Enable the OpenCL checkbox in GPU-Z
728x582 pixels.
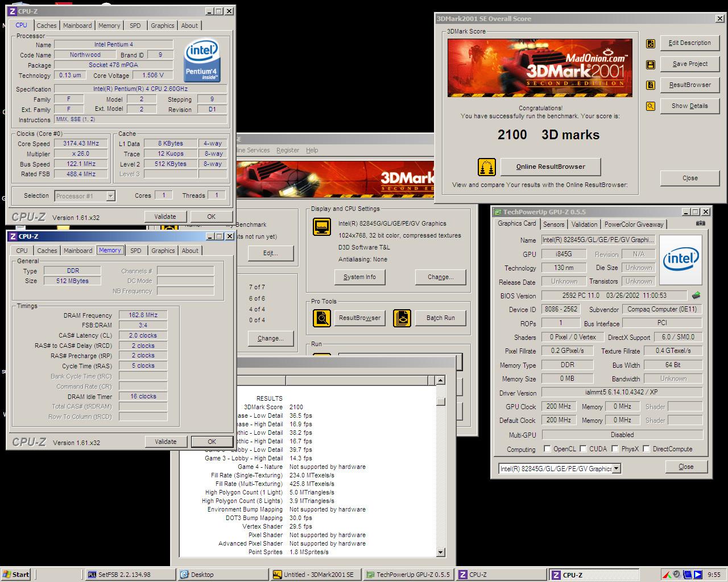(547, 449)
